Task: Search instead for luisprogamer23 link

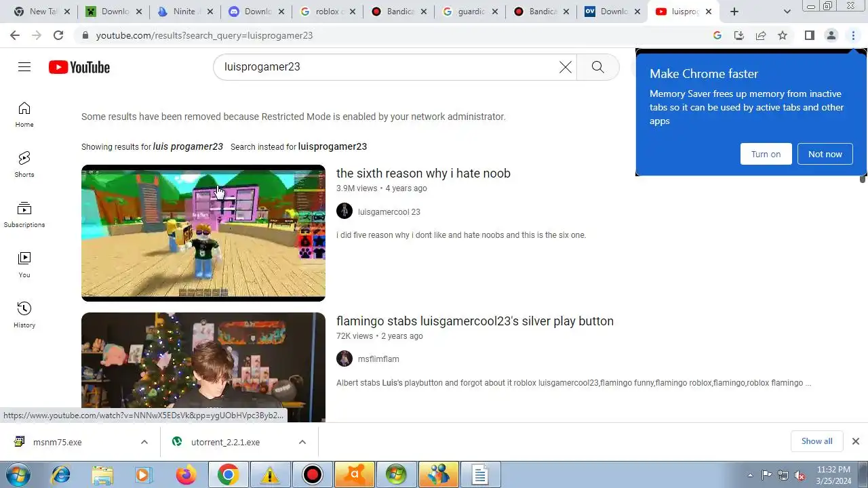Action: 332,146
